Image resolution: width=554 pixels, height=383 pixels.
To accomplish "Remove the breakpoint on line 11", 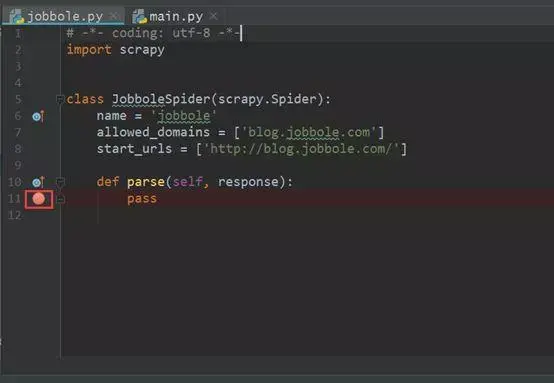I will [x=39, y=199].
